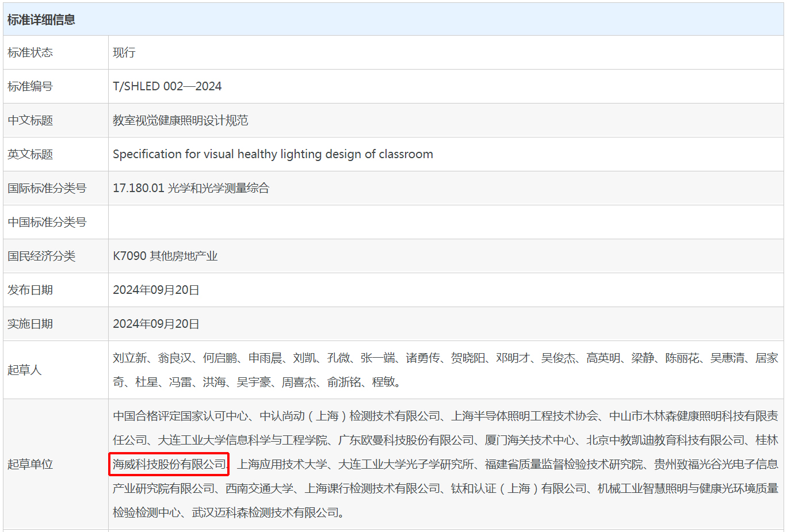Click the English title Specification for visual healthy lighting
The width and height of the screenshot is (787, 532).
273,154
